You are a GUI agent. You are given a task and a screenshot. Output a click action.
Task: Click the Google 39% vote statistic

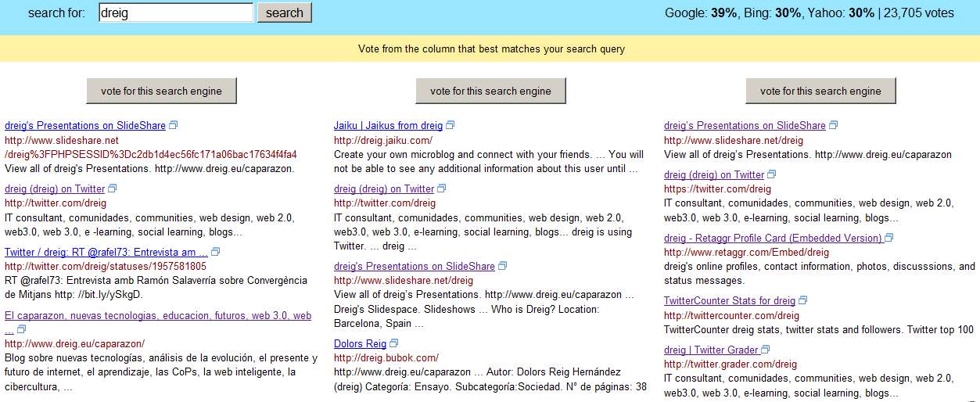(x=700, y=13)
